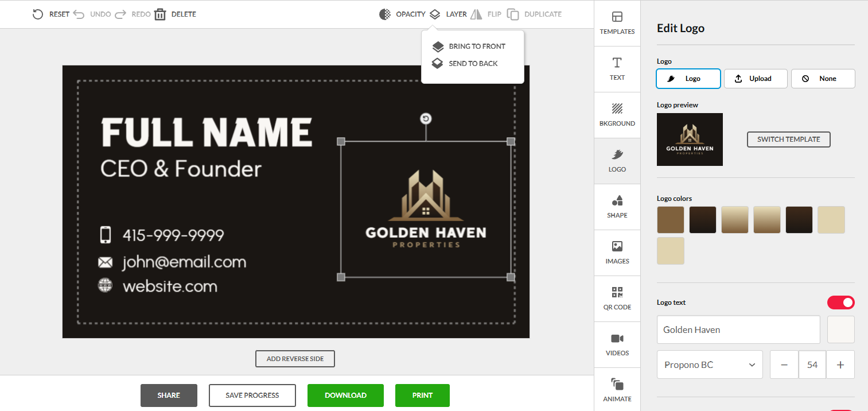The height and width of the screenshot is (411, 868).
Task: Click the Delete trash icon
Action: [160, 14]
